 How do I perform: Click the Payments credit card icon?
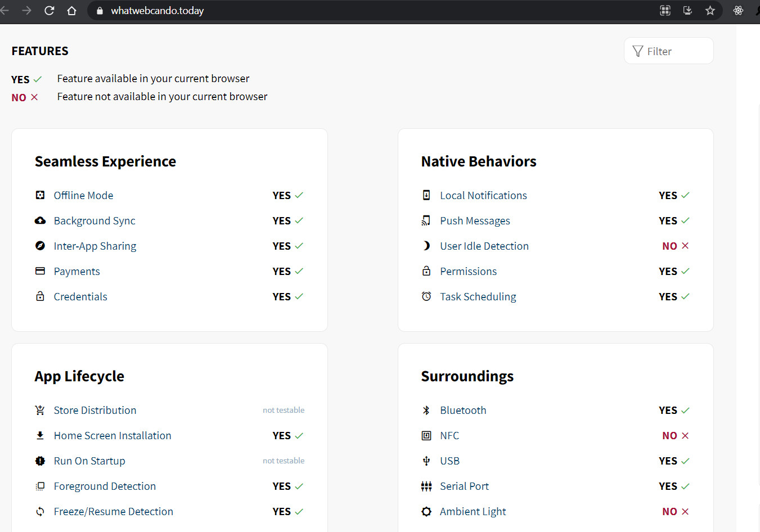coord(40,271)
